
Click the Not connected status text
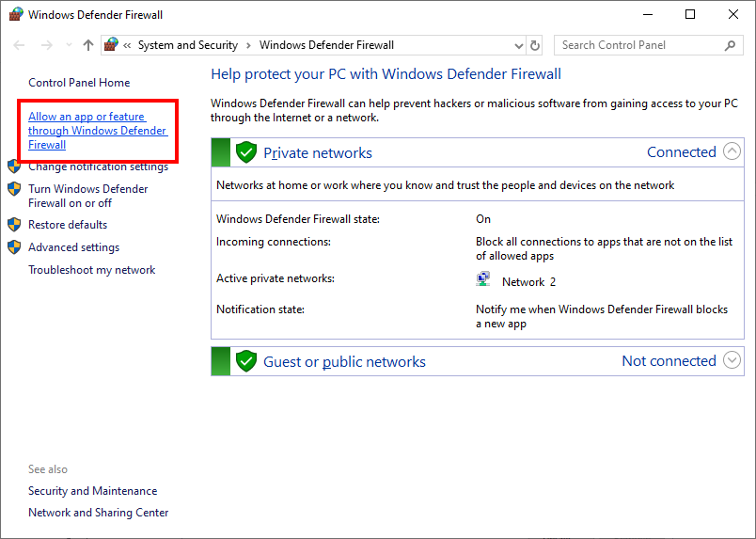(x=669, y=361)
